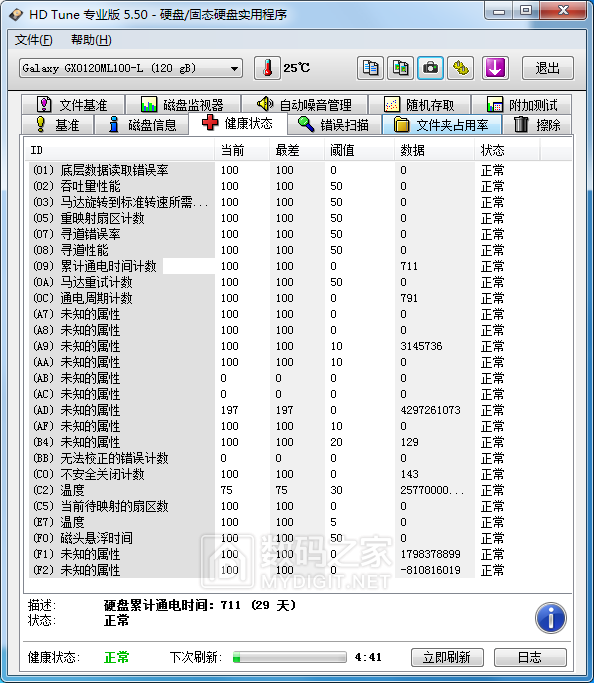Click the 最差 column header
This screenshot has height=683, width=594.
297,150
